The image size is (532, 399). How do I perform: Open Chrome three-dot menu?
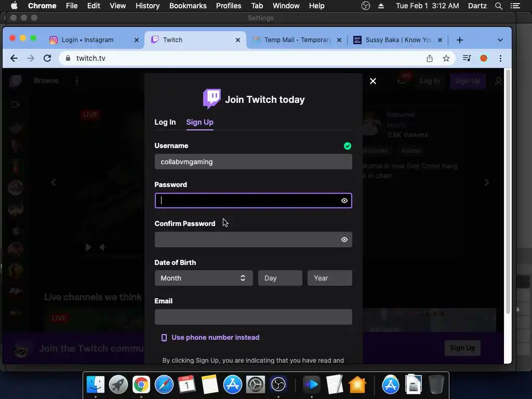(x=500, y=58)
